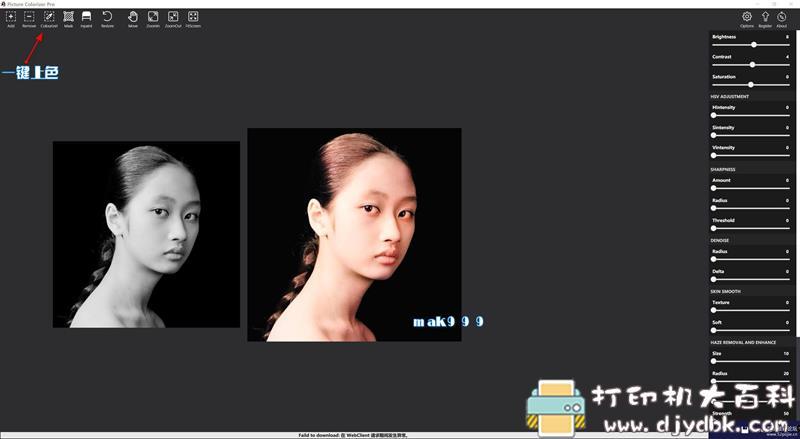Select the Remove region tool
The width and height of the screenshot is (800, 439).
click(x=29, y=19)
